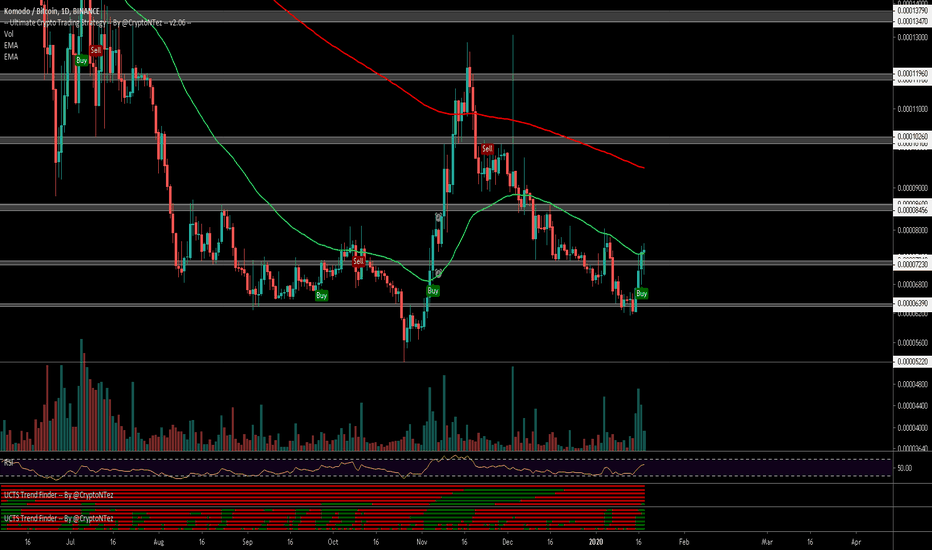Image resolution: width=932 pixels, height=550 pixels.
Task: Click the Aug label on time axis
Action: point(158,542)
